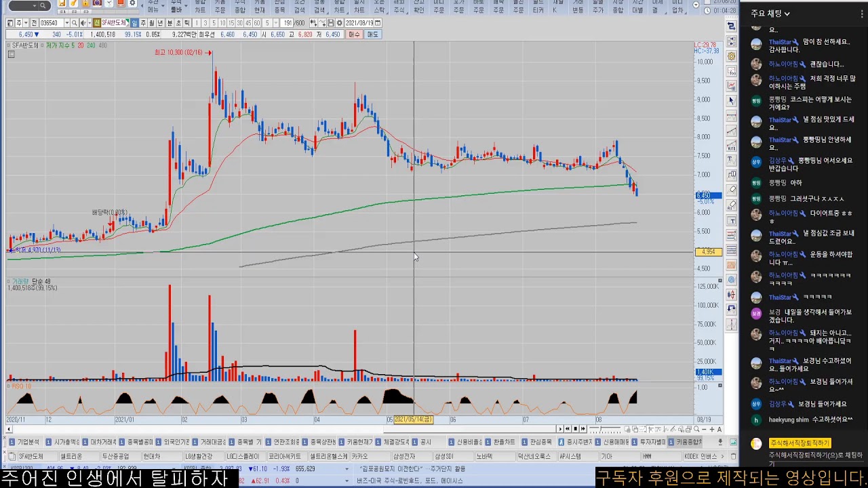
Task: Click the 삼성전자 watchlist button
Action: (412, 456)
